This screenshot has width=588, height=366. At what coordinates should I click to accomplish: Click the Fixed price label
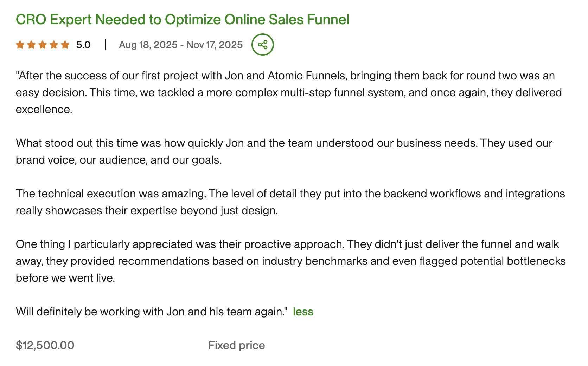(x=236, y=345)
